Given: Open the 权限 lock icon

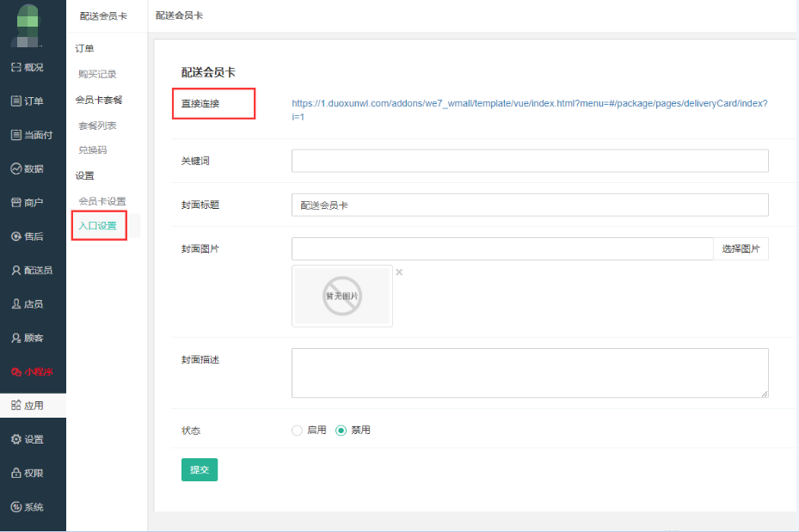Looking at the screenshot, I should [x=16, y=473].
